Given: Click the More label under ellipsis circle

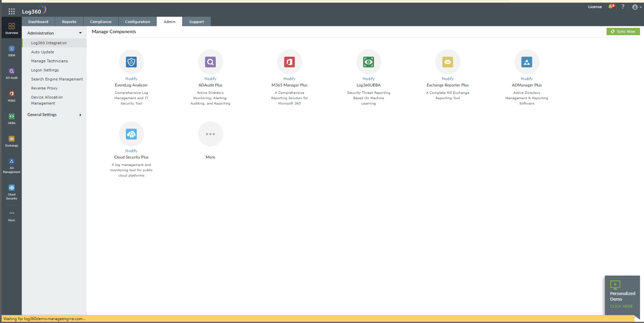Looking at the screenshot, I should point(210,157).
